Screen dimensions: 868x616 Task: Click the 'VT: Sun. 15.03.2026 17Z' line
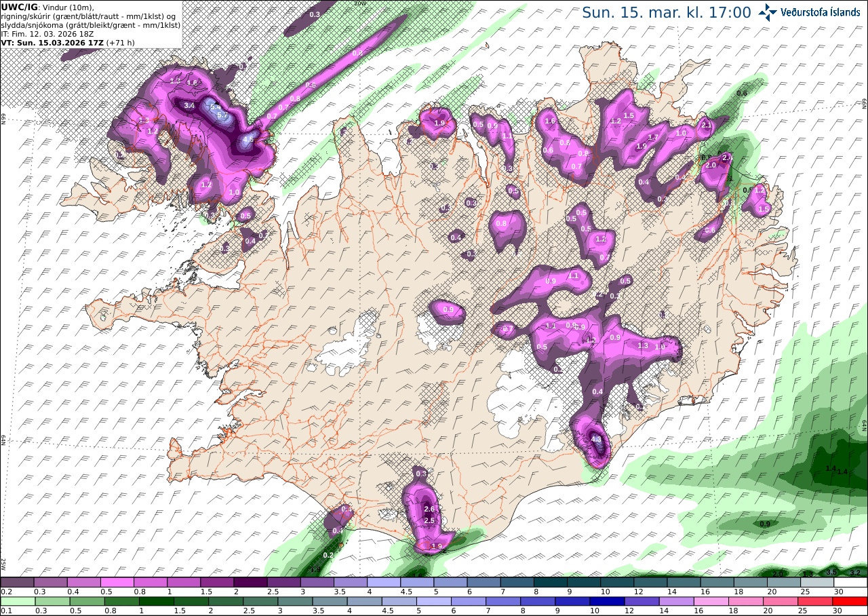52,42
